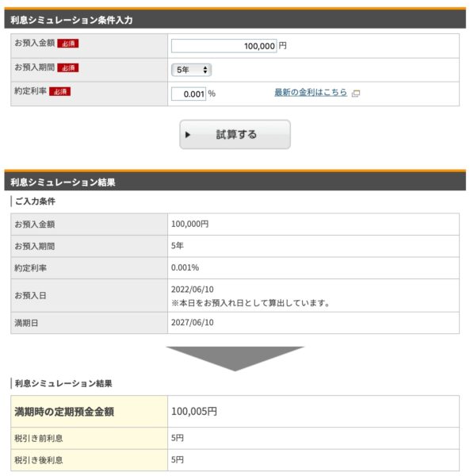Screen dimensions: 470x476
Task: Click the red 必須 badge next to お預入金額
Action: [x=68, y=44]
